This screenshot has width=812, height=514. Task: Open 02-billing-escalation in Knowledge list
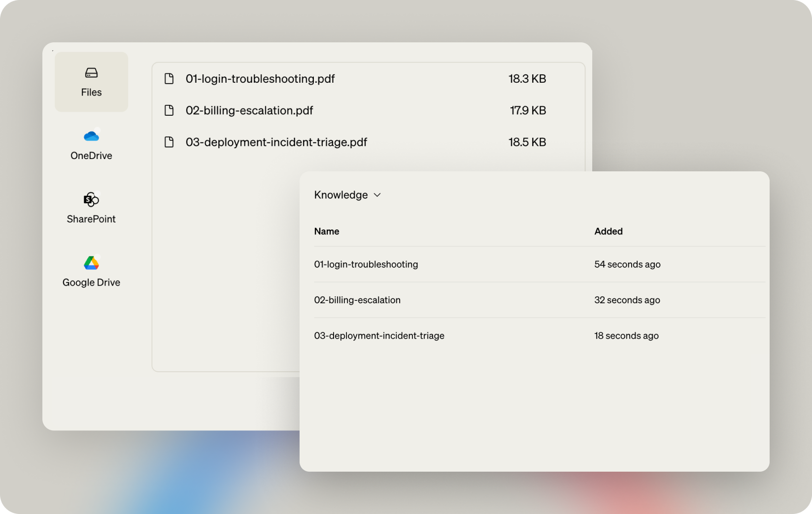(357, 300)
